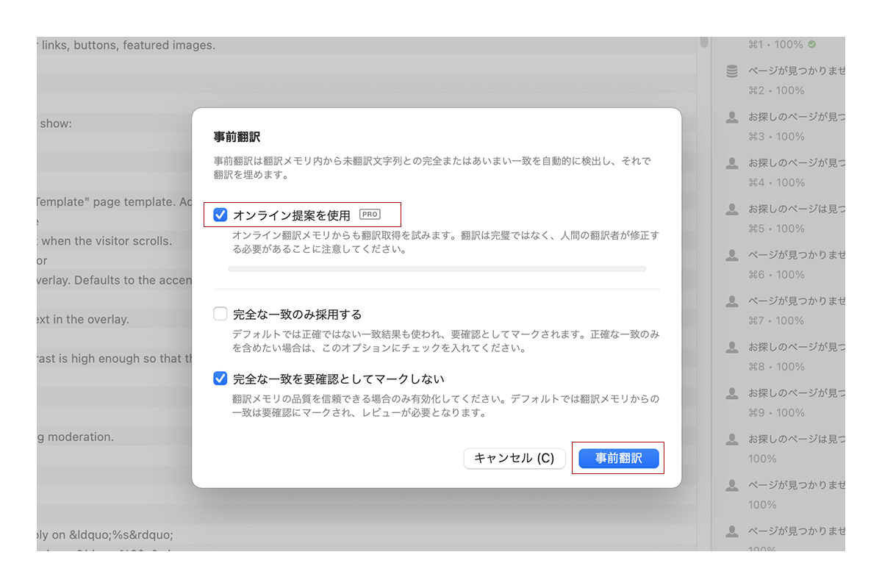Click the online suggestions progress bar
Viewport: 882px width, 588px height.
tap(437, 269)
